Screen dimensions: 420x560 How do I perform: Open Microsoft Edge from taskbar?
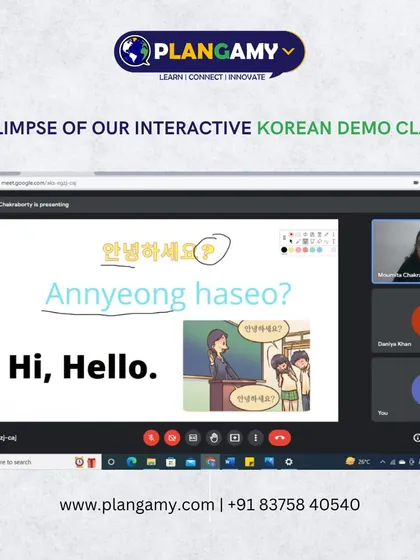[131, 462]
